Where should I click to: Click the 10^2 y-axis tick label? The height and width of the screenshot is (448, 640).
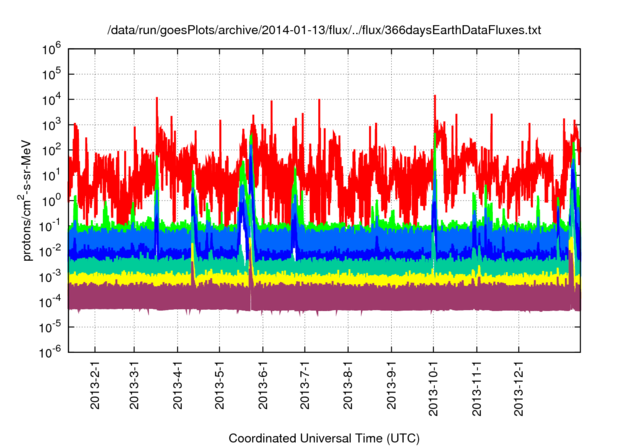point(51,150)
